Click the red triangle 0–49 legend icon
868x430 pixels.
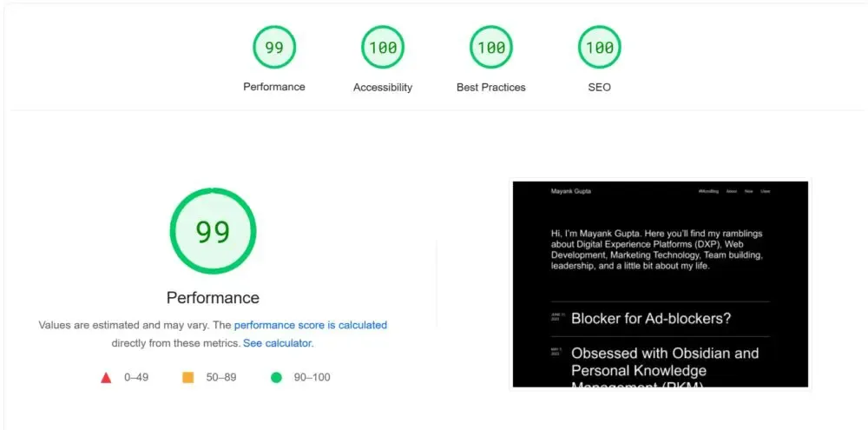click(106, 378)
